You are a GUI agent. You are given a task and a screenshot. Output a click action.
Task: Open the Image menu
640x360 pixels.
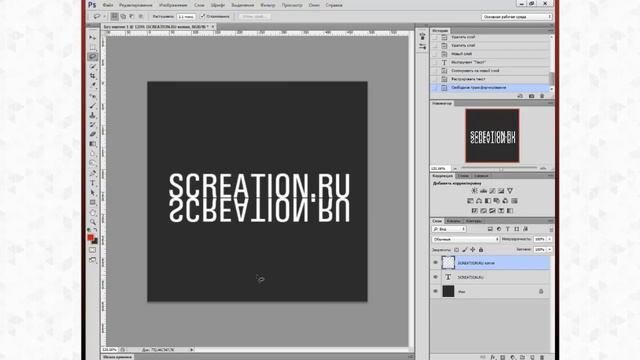(173, 5)
